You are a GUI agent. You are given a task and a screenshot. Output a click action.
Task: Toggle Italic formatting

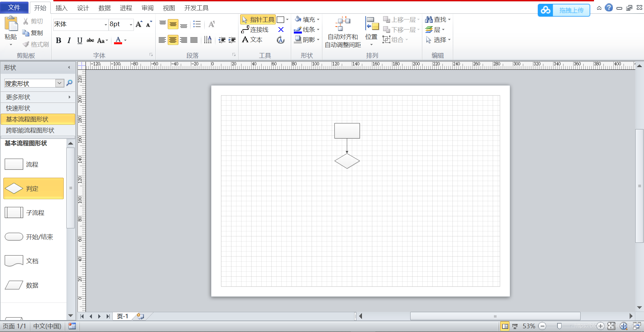69,41
